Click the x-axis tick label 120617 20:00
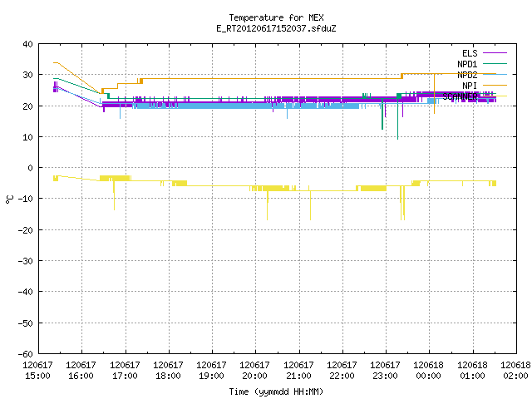Viewport: 532px width, 399px height. 255,371
